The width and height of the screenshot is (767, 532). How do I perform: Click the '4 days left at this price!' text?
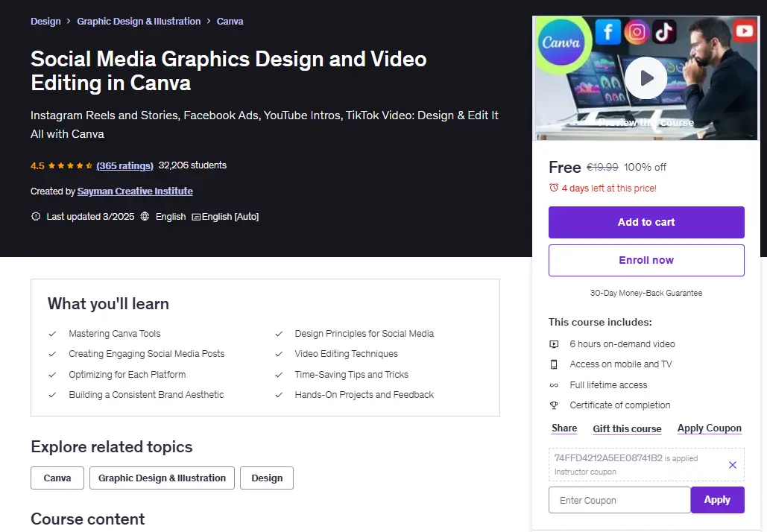(x=609, y=189)
